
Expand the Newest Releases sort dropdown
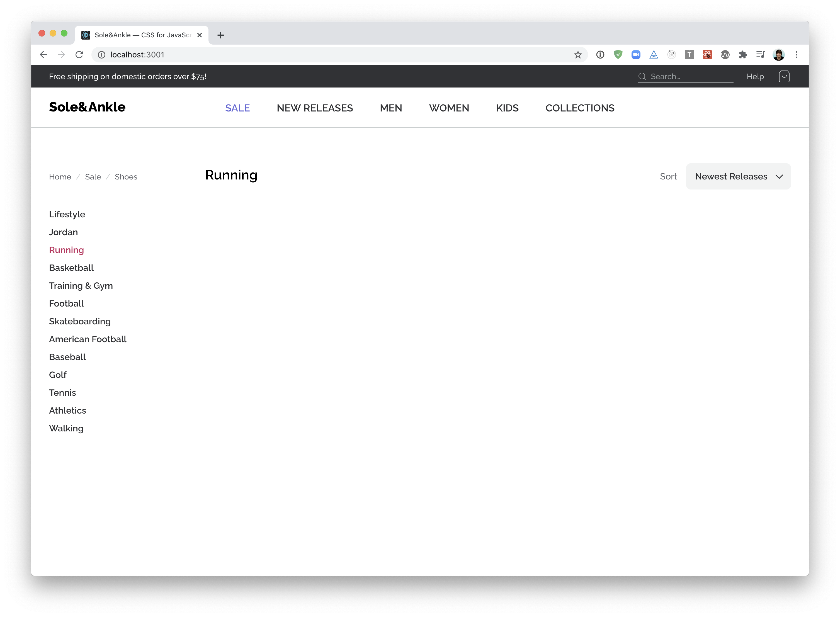(x=738, y=176)
